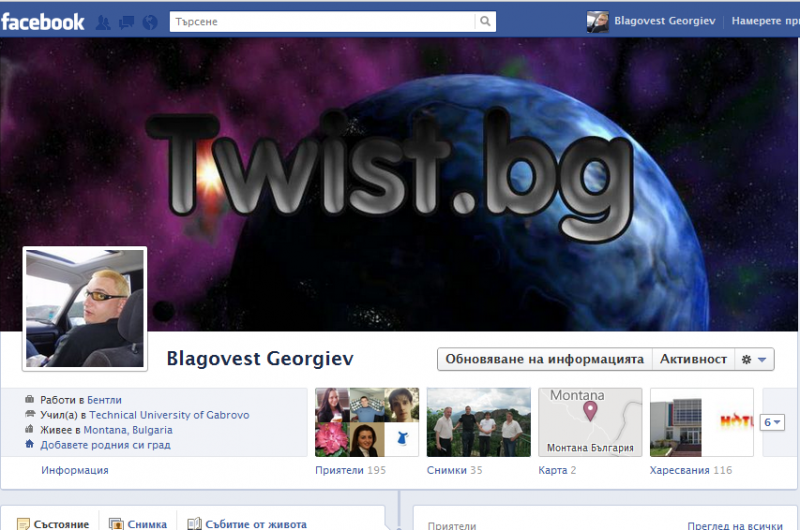Open messages icon in top bar
Image resolution: width=800 pixels, height=530 pixels.
(128, 21)
